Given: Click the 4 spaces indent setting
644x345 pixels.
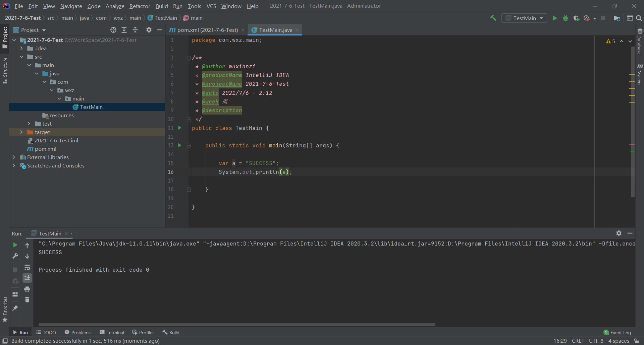Looking at the screenshot, I should 619,341.
